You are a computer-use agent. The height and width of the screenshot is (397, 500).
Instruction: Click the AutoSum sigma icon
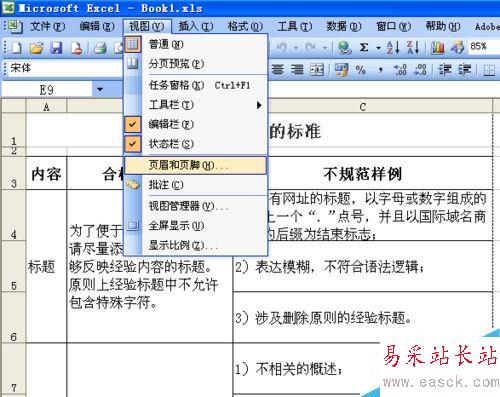point(364,47)
